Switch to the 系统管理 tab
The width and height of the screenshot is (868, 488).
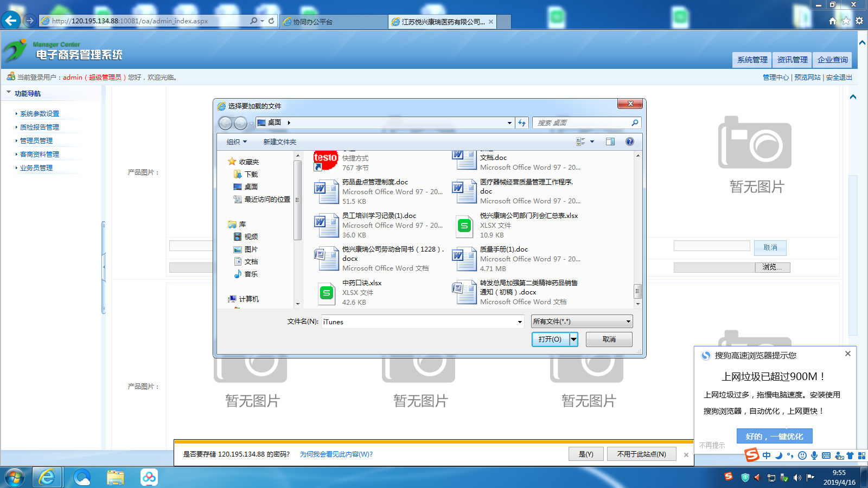[752, 60]
